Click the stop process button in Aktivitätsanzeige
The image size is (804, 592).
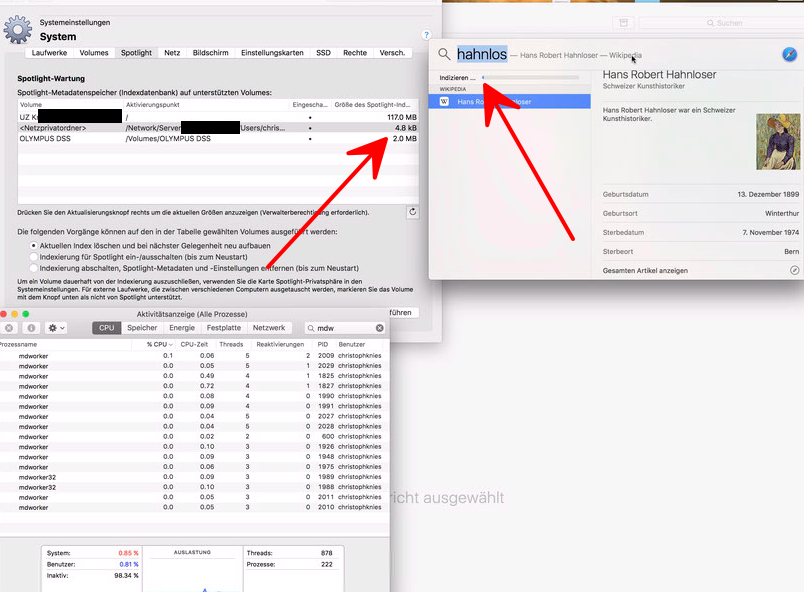point(9,328)
